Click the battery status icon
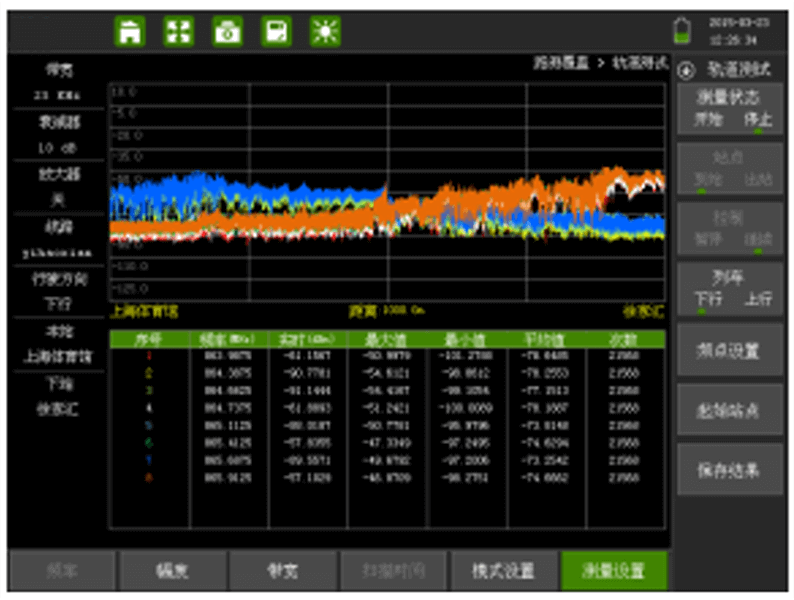Screen dimensions: 794x600 coord(682,30)
